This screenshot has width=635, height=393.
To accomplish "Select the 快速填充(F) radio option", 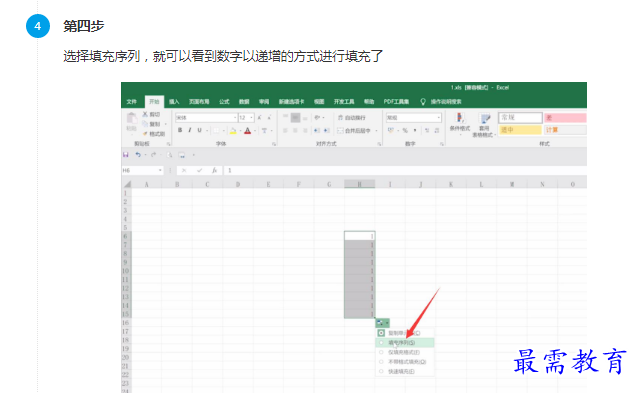I will point(381,372).
